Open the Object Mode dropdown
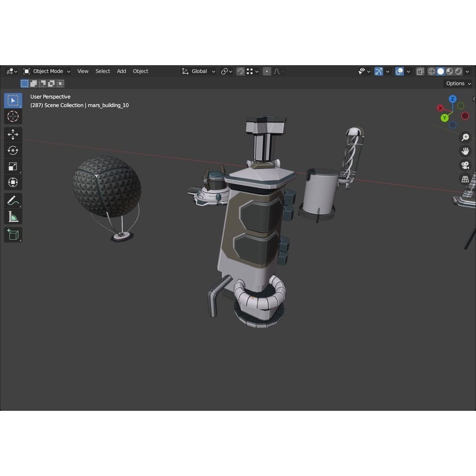476x476 pixels. click(47, 71)
